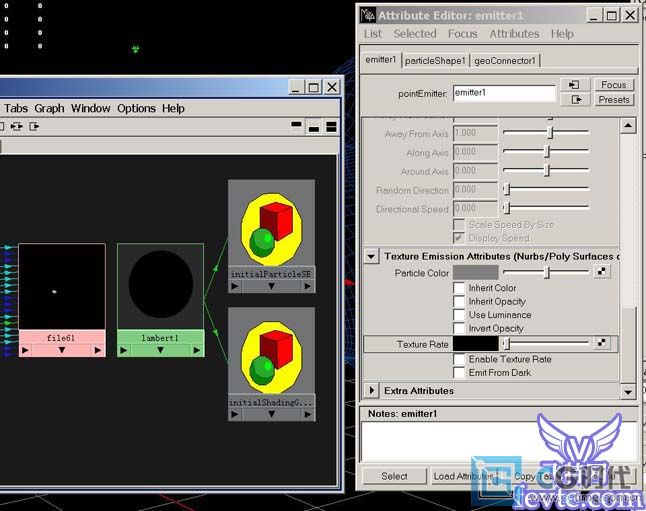
Task: Click the Attribute Editor scroll up arrow
Action: point(628,125)
